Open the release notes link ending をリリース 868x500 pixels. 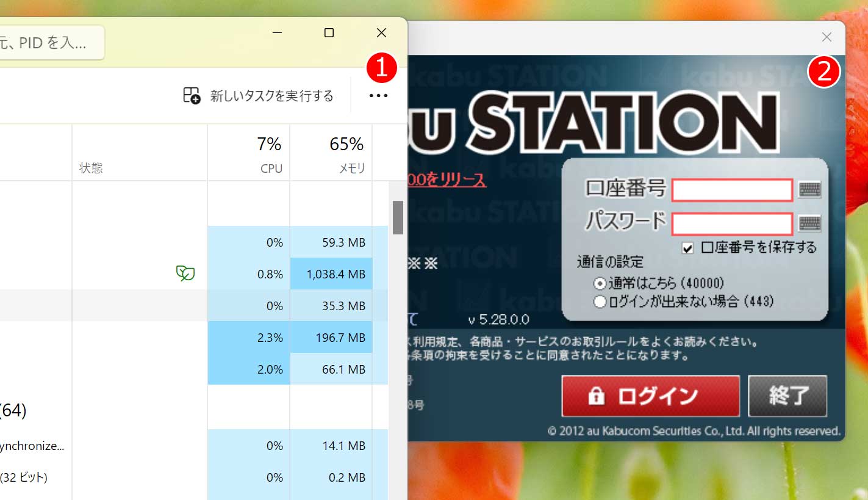[x=447, y=180]
